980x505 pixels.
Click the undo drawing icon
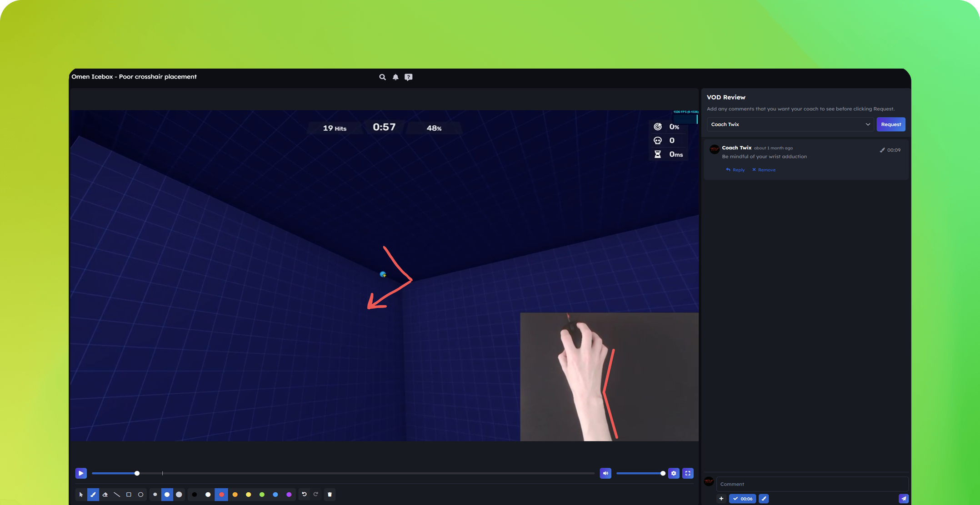tap(304, 494)
